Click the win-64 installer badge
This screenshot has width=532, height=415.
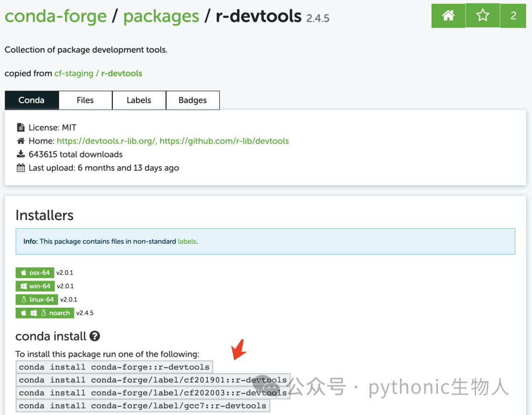tap(35, 286)
